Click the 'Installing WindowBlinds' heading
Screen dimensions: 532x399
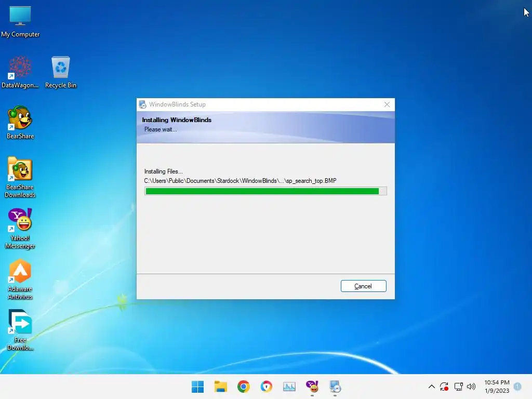177,120
